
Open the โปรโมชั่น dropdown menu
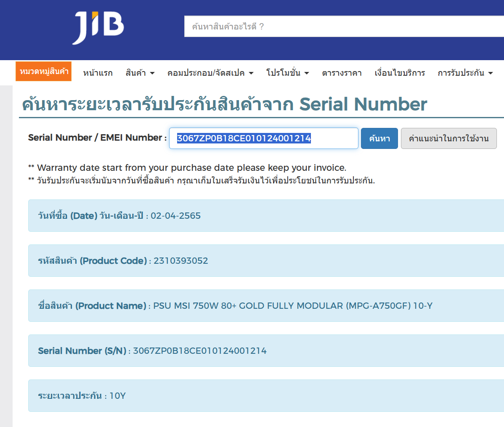(287, 73)
